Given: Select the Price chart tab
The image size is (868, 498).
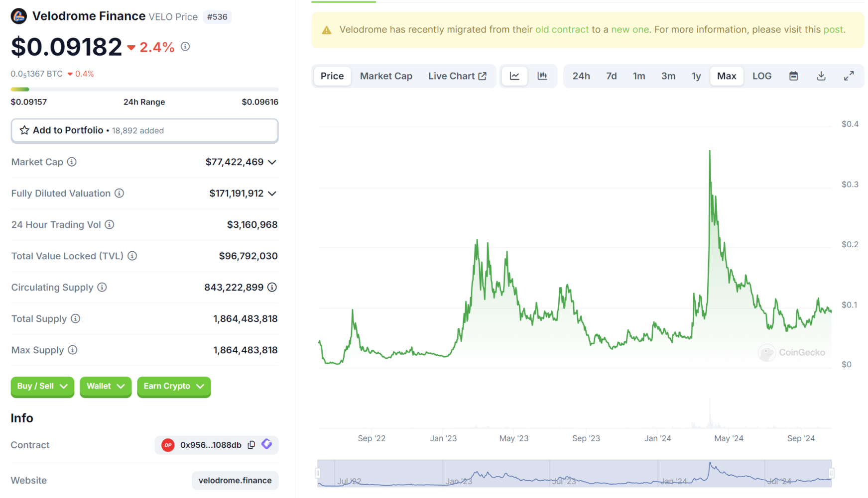Looking at the screenshot, I should 332,76.
